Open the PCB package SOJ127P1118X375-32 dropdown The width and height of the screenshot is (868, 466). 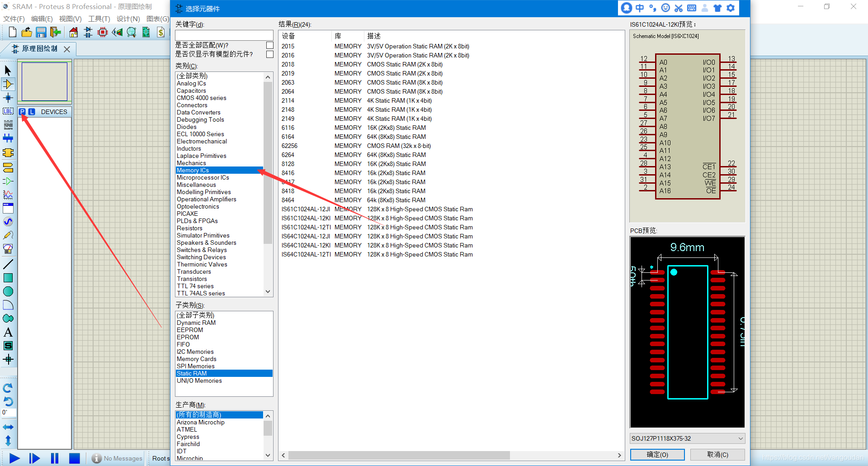click(687, 438)
